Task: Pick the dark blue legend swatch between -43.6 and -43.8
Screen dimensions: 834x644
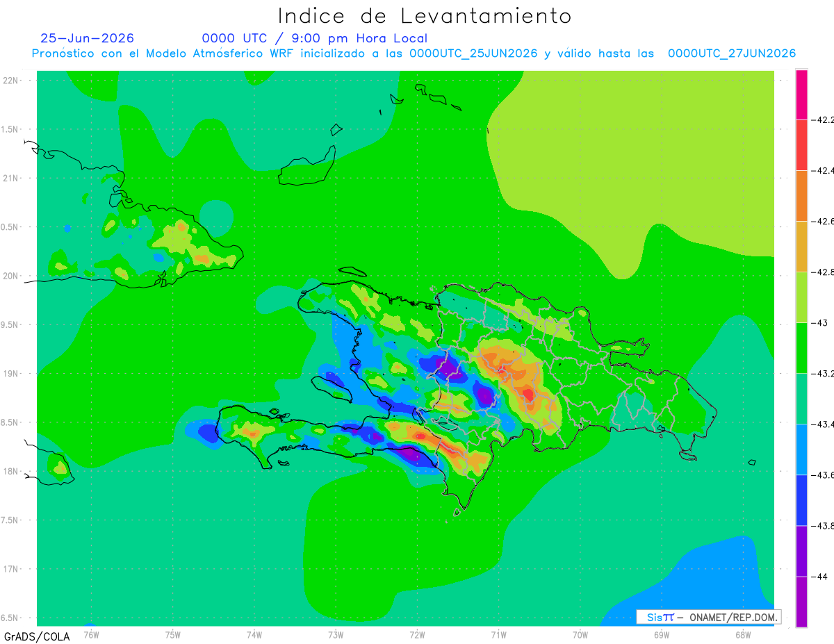Action: click(x=801, y=499)
